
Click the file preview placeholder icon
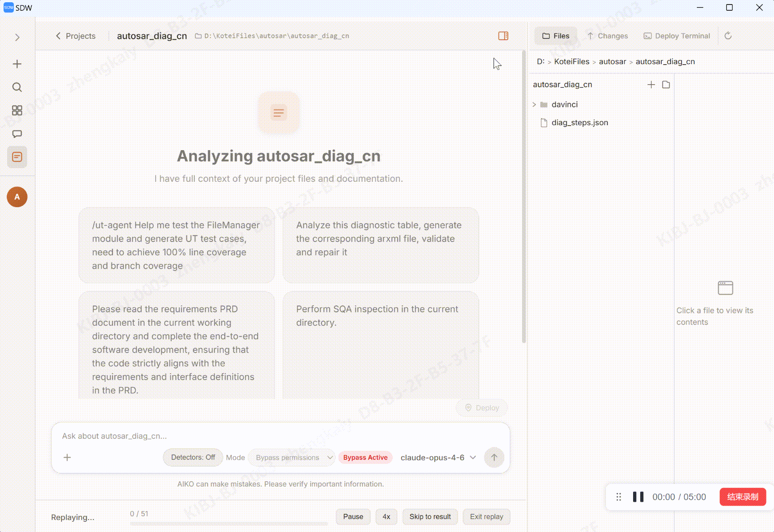[725, 288]
